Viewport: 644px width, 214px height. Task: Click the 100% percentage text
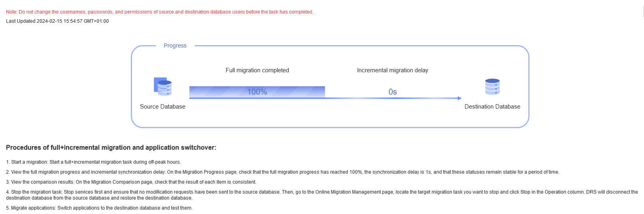[x=257, y=92]
